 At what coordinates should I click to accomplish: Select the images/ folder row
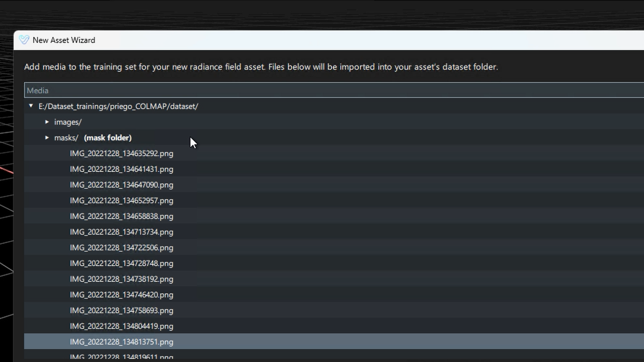tap(334, 122)
